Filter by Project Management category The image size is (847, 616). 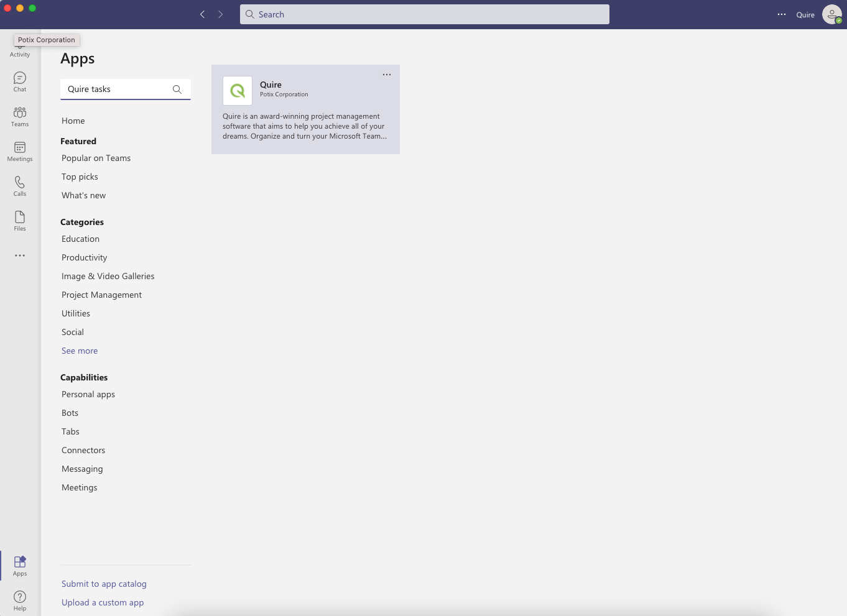click(x=102, y=295)
